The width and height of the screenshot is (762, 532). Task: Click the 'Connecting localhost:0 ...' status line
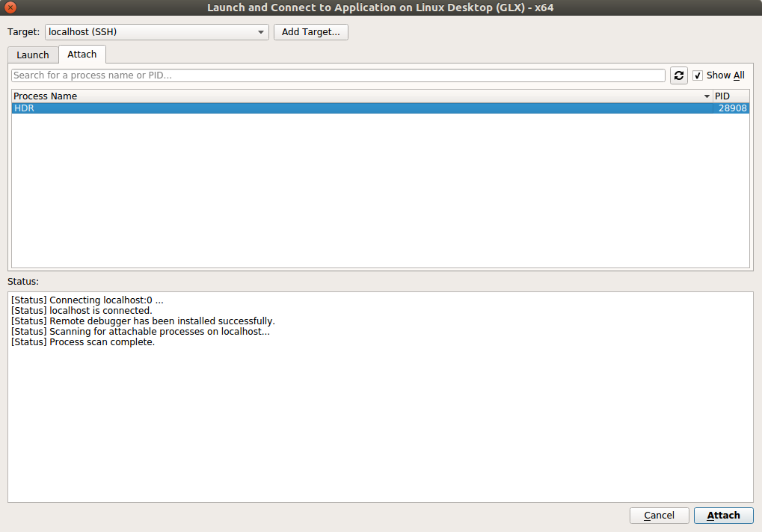pyautogui.click(x=87, y=300)
